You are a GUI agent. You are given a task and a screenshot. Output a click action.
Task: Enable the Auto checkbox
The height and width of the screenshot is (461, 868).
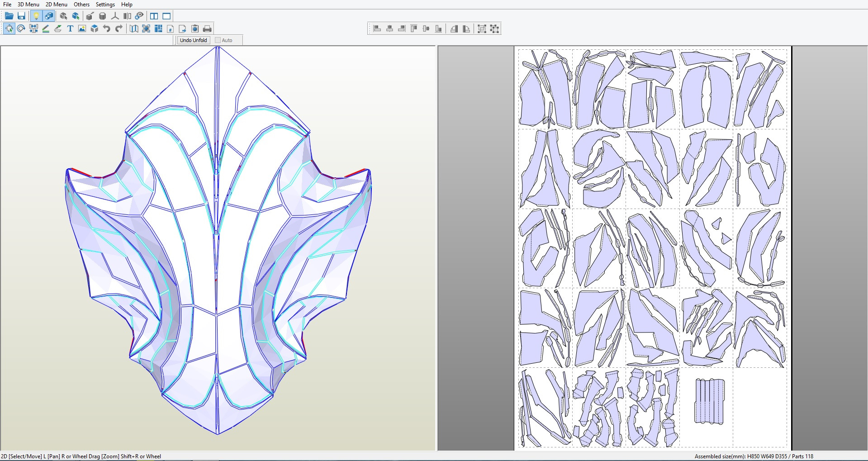pos(218,40)
